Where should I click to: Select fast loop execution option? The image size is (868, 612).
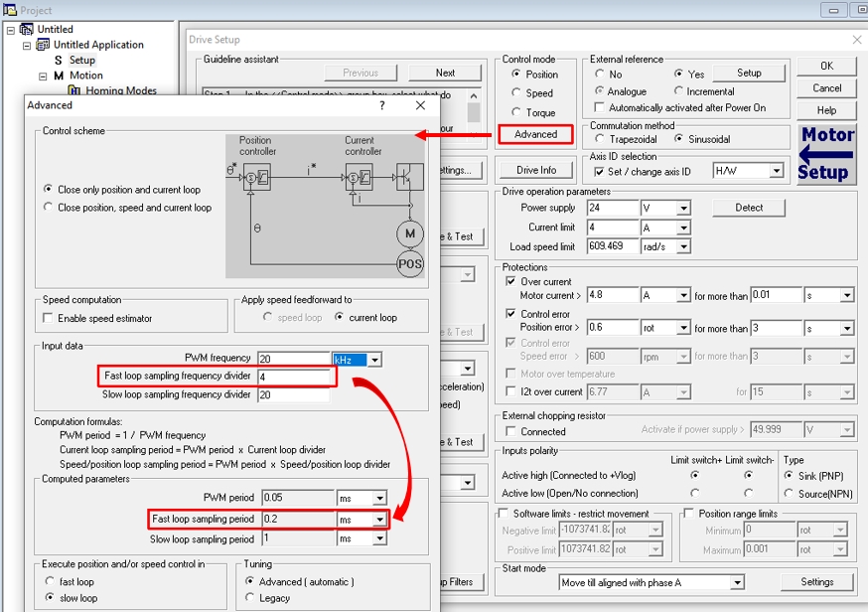(50, 581)
